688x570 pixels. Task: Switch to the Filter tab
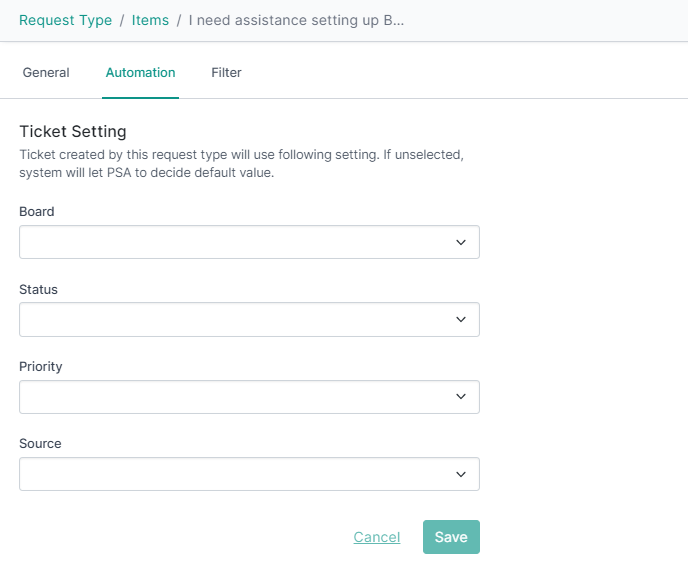coord(226,72)
